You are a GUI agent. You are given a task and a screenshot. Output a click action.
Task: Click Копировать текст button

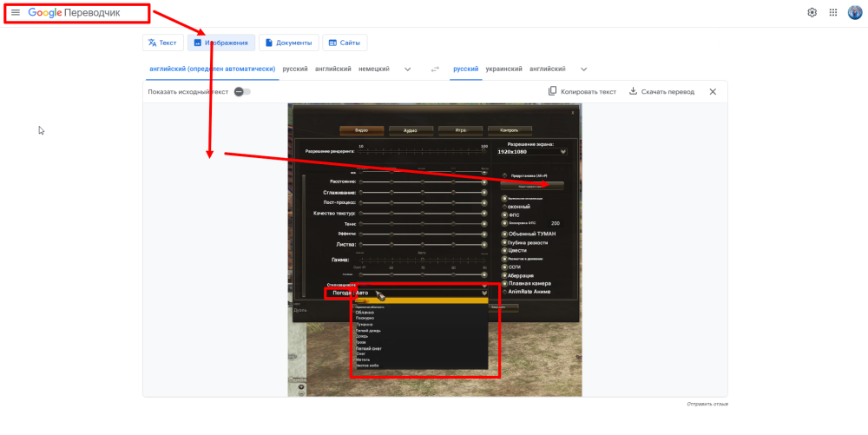coord(582,91)
